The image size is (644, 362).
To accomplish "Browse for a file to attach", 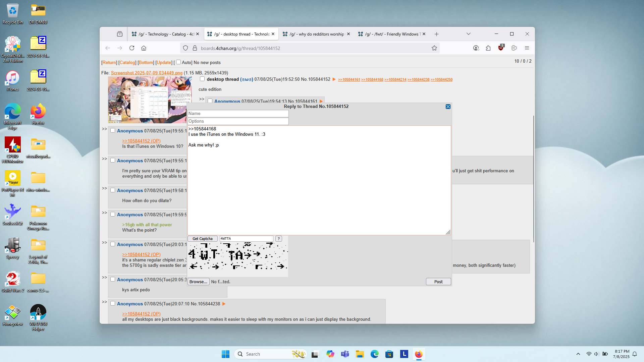I will pos(198,282).
